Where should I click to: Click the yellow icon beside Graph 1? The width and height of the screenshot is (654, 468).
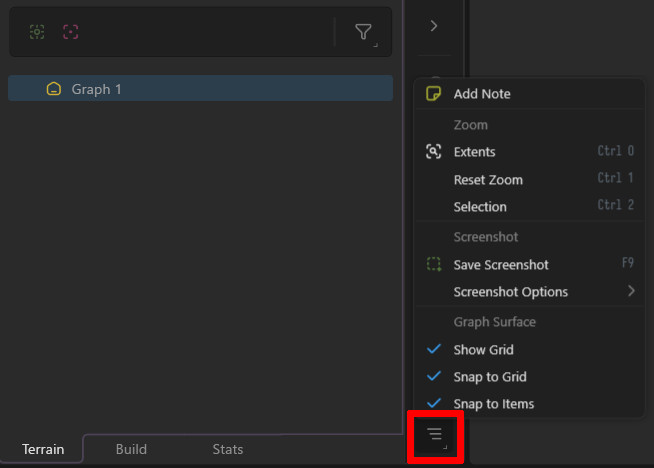(x=54, y=89)
